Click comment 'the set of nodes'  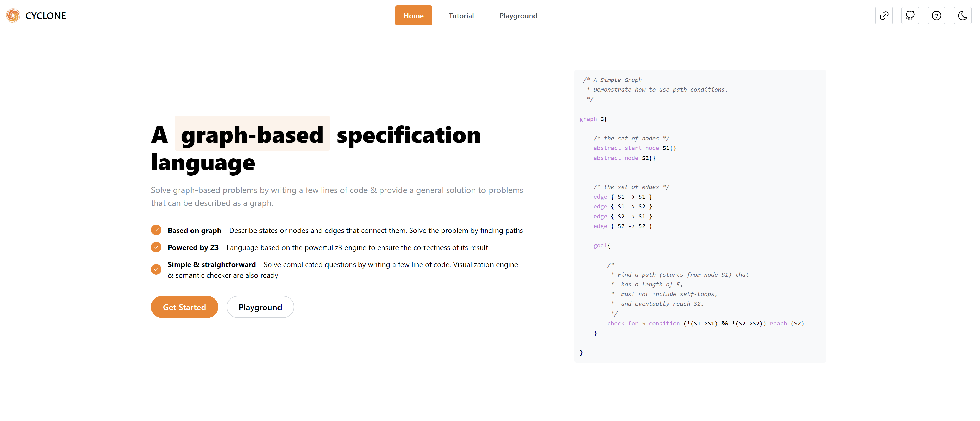pyautogui.click(x=631, y=138)
